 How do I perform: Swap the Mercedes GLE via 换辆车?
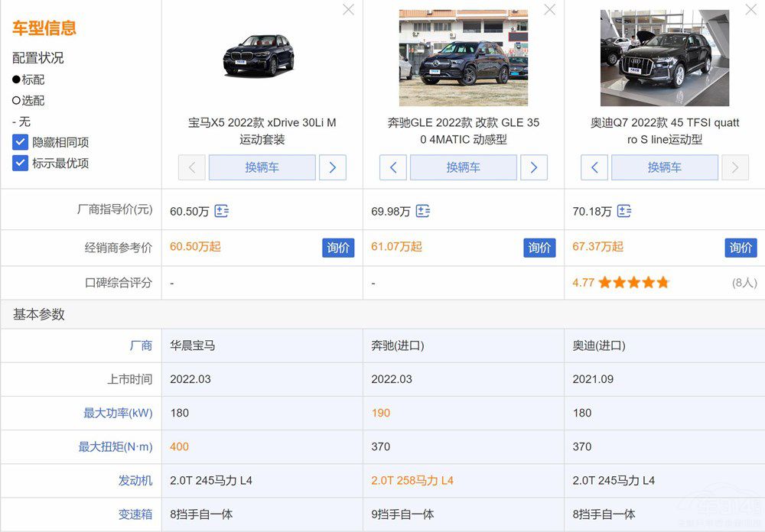(x=463, y=167)
